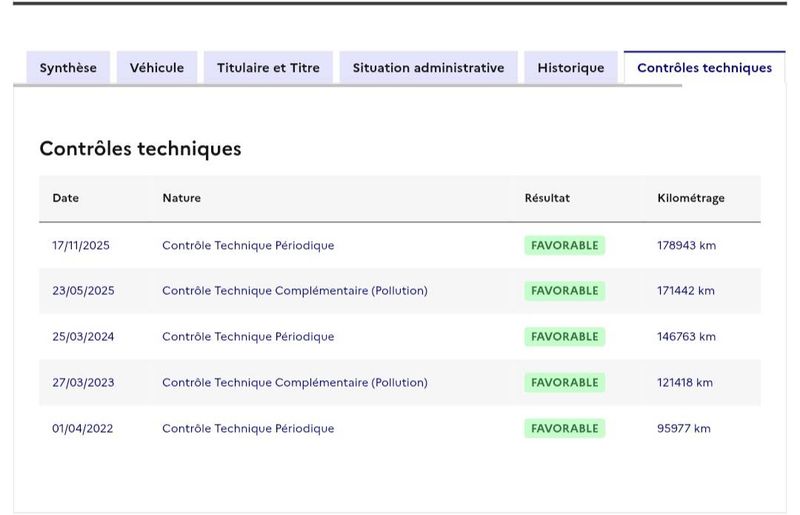This screenshot has height=515, width=800.
Task: Open the Synthèse tab
Action: click(x=68, y=67)
